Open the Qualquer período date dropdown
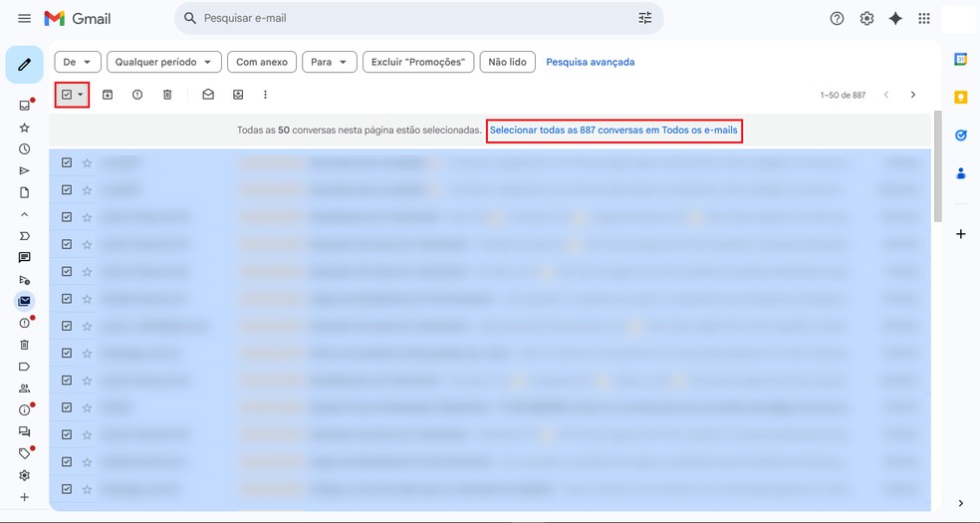The image size is (980, 523). point(164,62)
